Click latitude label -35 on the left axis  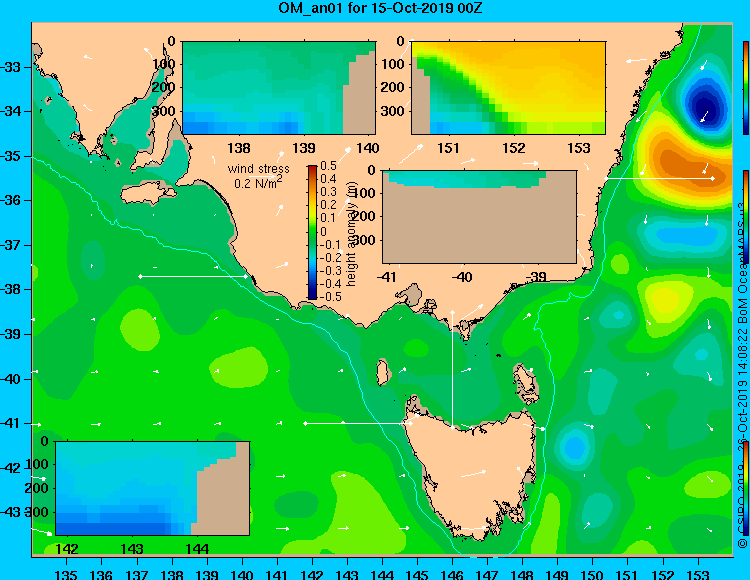tap(11, 156)
